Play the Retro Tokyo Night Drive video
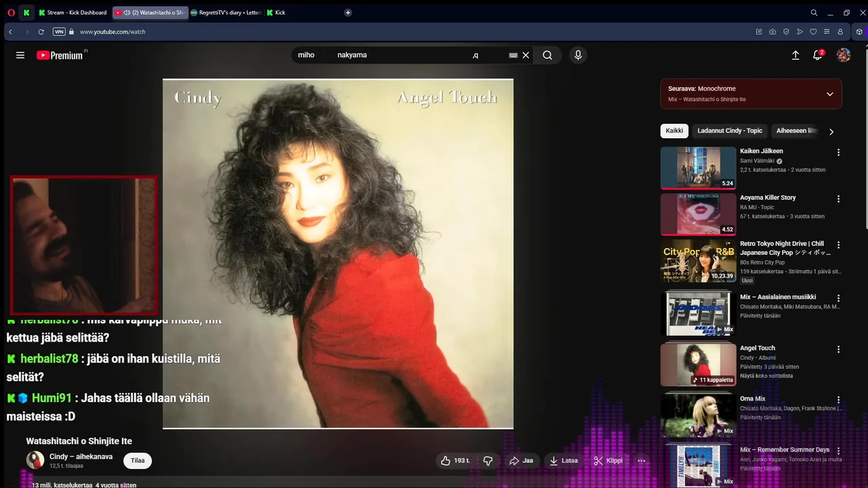This screenshot has height=488, width=868. click(x=698, y=261)
